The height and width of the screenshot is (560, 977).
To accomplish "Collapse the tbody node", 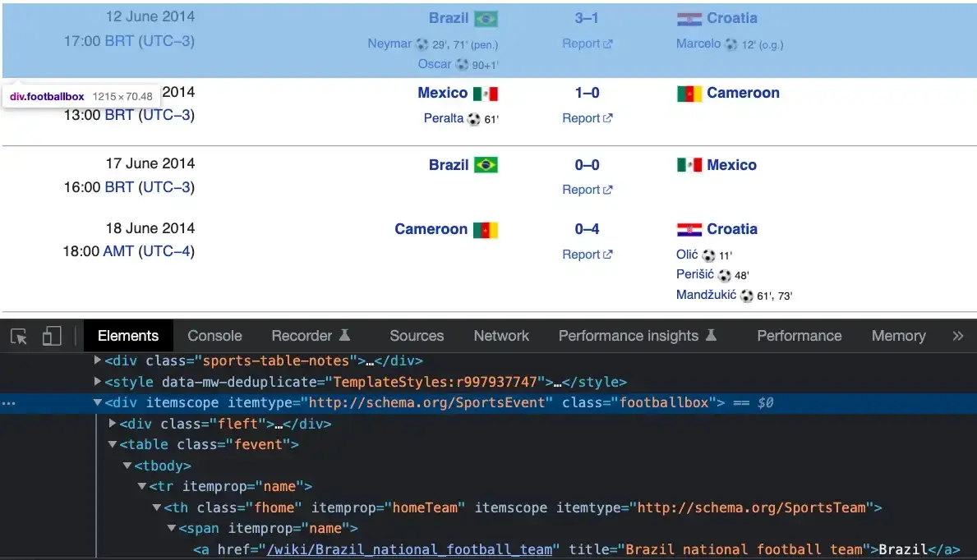I will tap(127, 466).
